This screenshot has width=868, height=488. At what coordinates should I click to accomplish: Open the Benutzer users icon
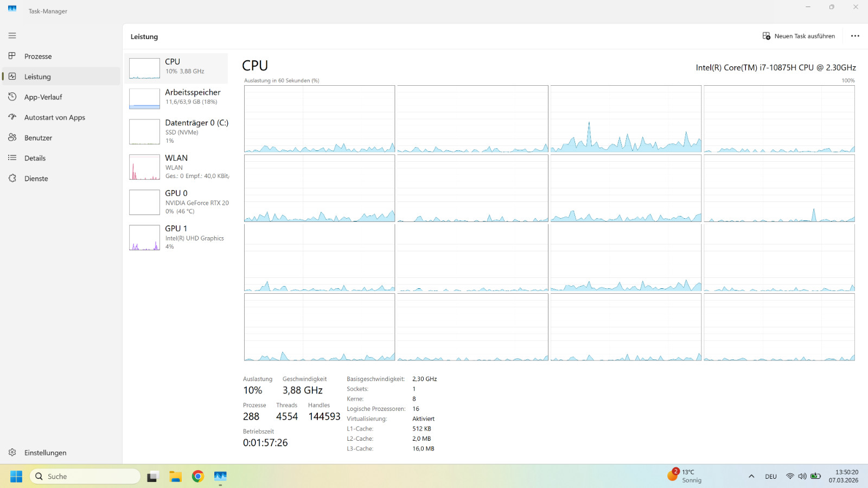(12, 137)
